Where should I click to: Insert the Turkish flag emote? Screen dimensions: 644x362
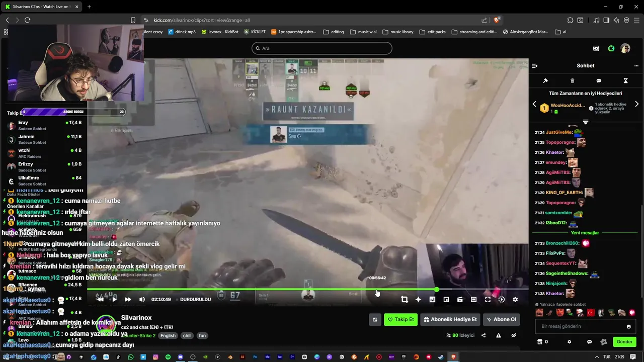pyautogui.click(x=591, y=313)
